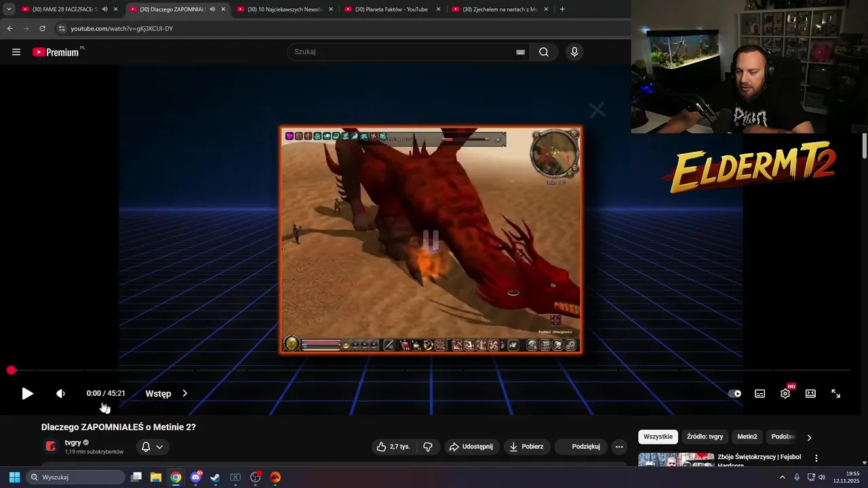868x488 pixels.
Task: Click the Wyszukaj taskbar search box
Action: click(x=76, y=477)
